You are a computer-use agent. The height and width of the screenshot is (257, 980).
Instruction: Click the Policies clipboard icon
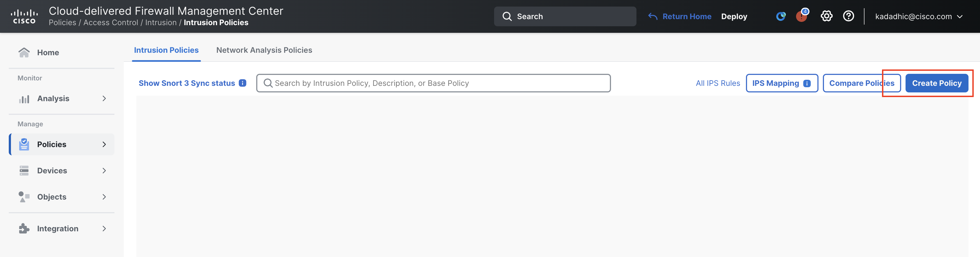(x=24, y=144)
